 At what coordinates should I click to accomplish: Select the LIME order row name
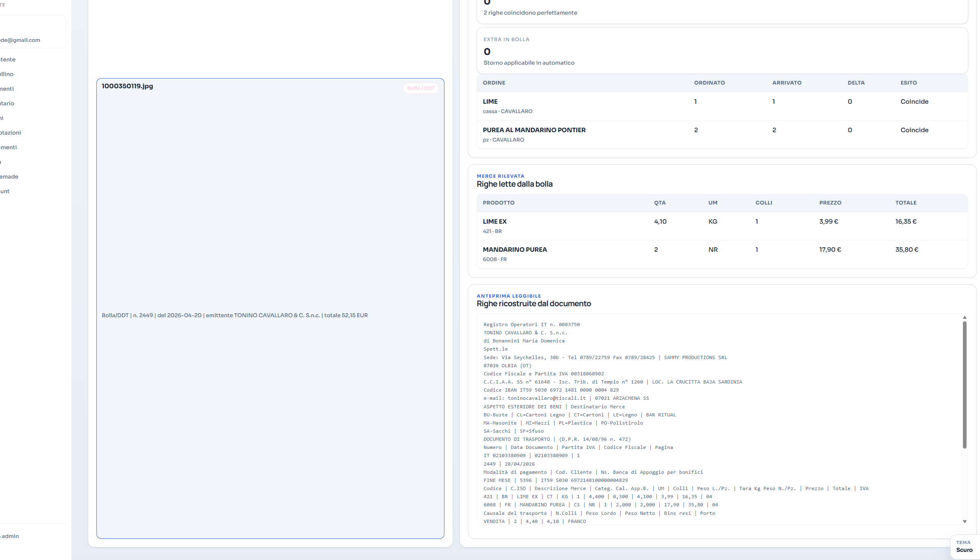coord(490,101)
